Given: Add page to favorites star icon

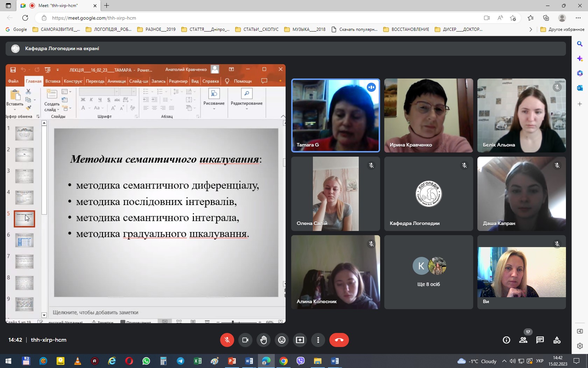Looking at the screenshot, I should (513, 18).
